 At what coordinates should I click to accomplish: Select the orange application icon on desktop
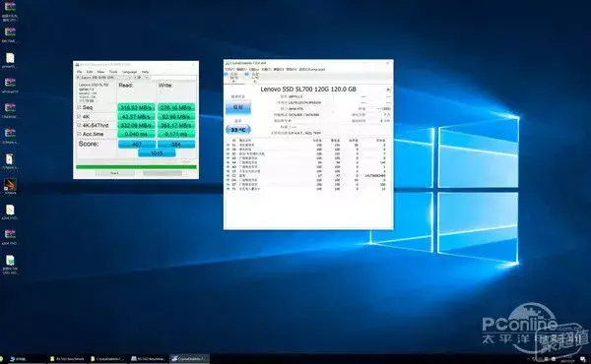pos(10,184)
